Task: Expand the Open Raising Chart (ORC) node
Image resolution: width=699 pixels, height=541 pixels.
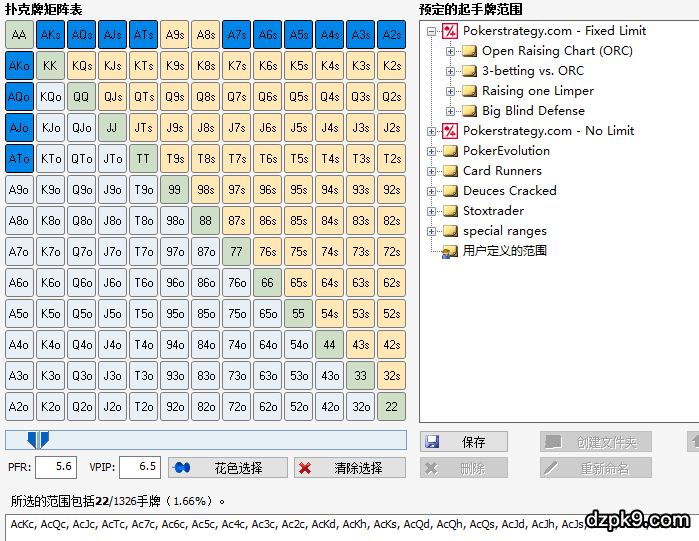Action: coord(451,51)
